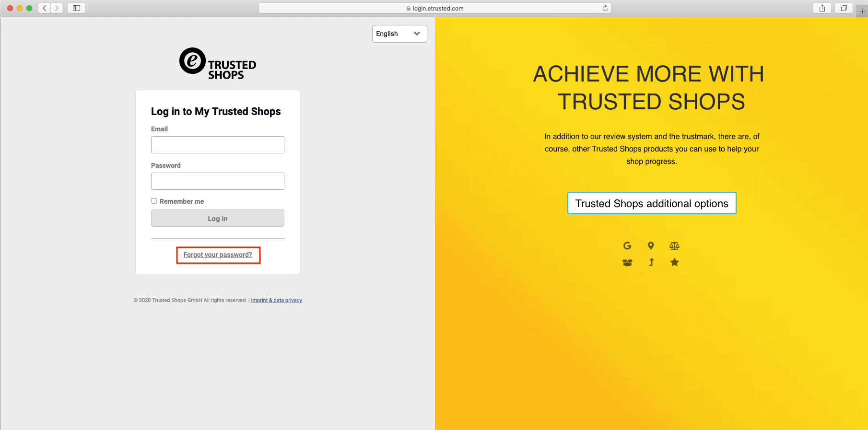868x430 pixels.
Task: Open the English language dropdown
Action: point(399,34)
